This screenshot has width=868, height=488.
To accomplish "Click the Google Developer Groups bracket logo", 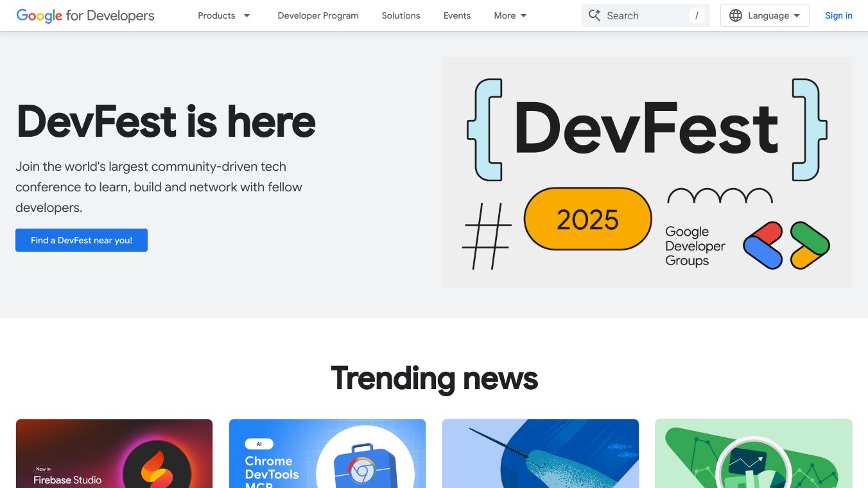I will [786, 245].
